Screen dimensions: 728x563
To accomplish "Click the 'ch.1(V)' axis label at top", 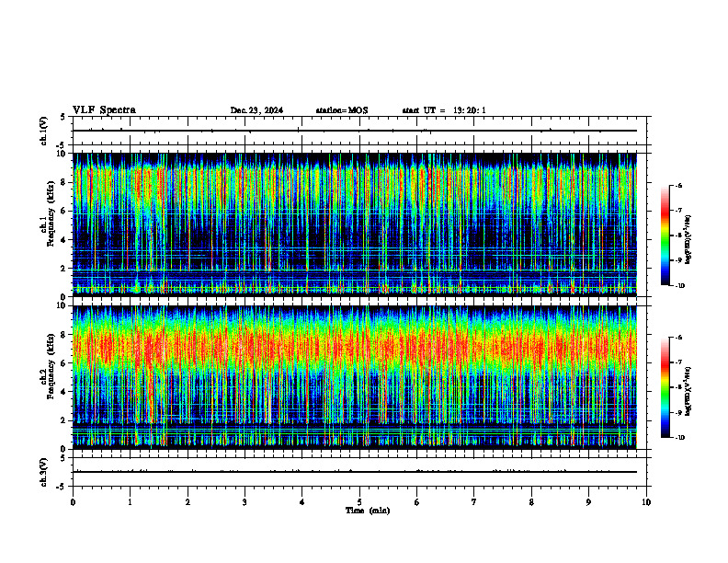I will pos(44,131).
